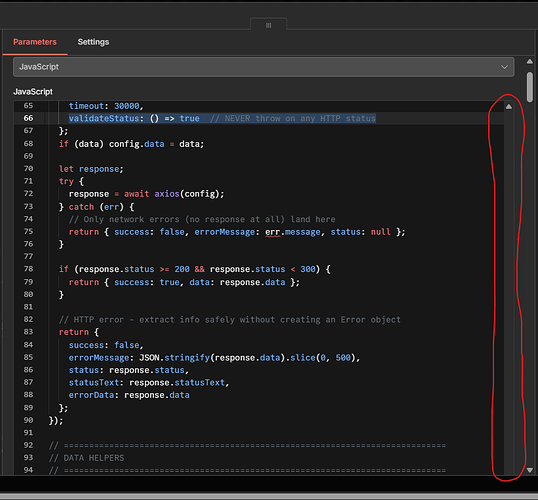Place cursor on validateStatus line

[222, 118]
